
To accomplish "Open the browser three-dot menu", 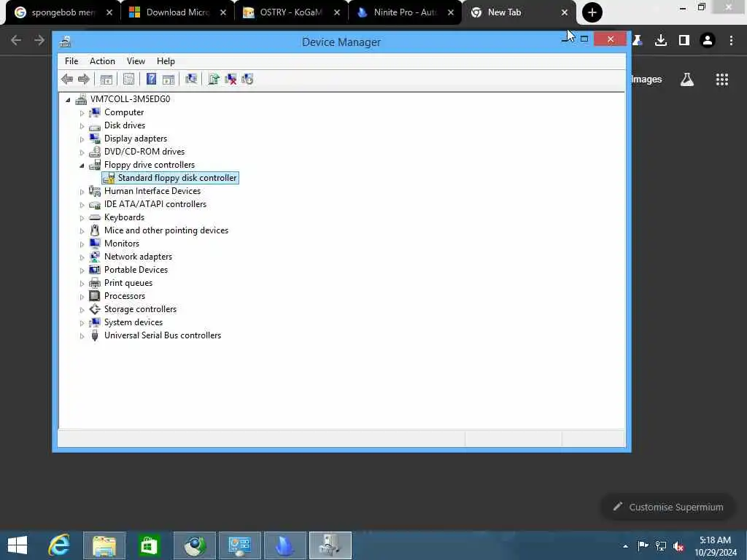I will 731,41.
